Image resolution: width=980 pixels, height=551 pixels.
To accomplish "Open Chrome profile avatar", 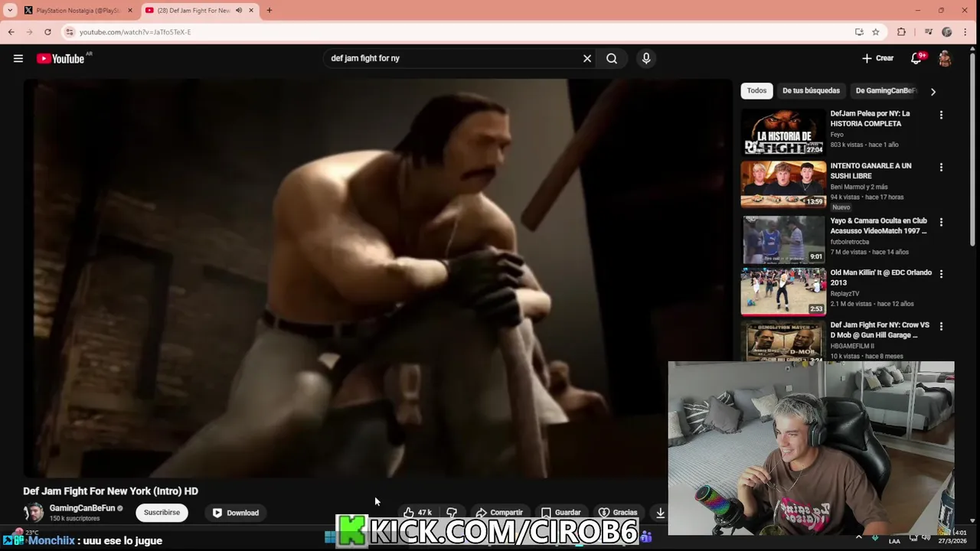I will (x=947, y=32).
